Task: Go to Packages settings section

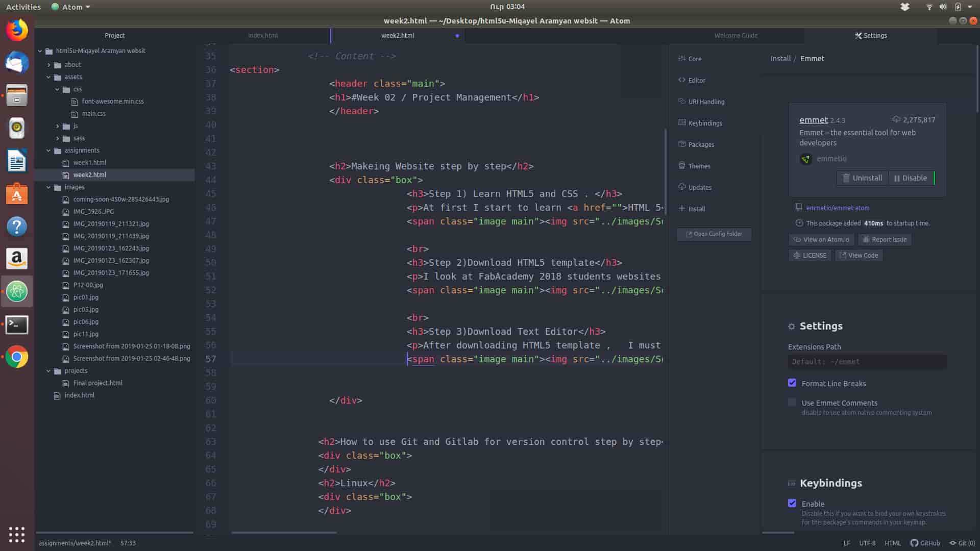Action: [700, 144]
